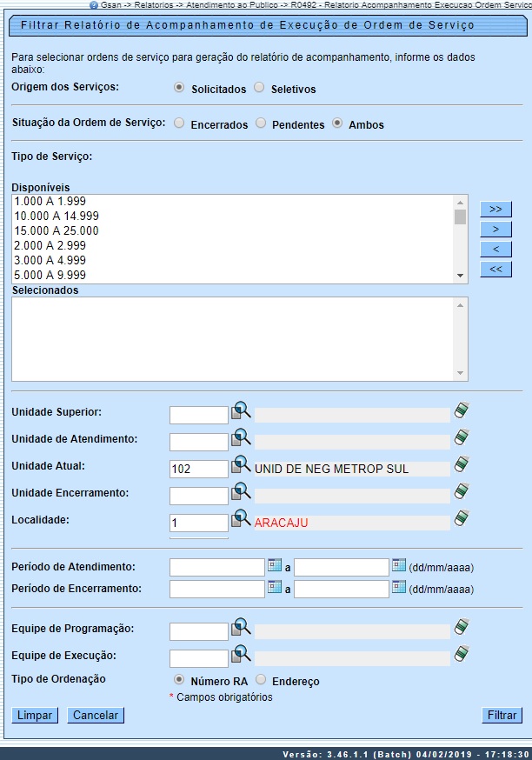532x760 pixels.
Task: Select the Seletivos origin option
Action: coord(259,88)
